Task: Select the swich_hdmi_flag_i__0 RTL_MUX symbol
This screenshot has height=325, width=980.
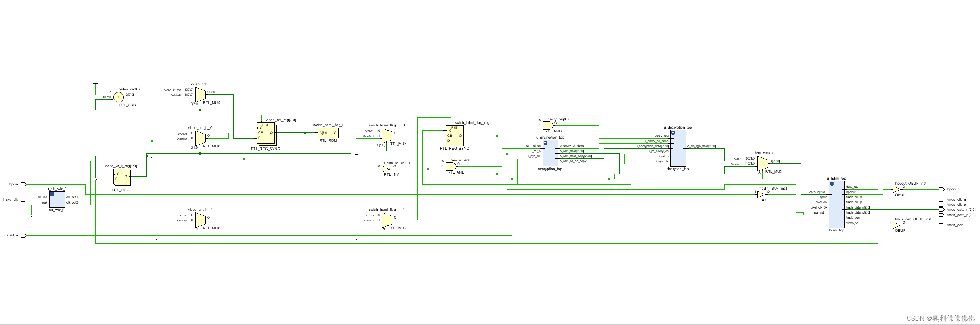Action: coord(387,136)
